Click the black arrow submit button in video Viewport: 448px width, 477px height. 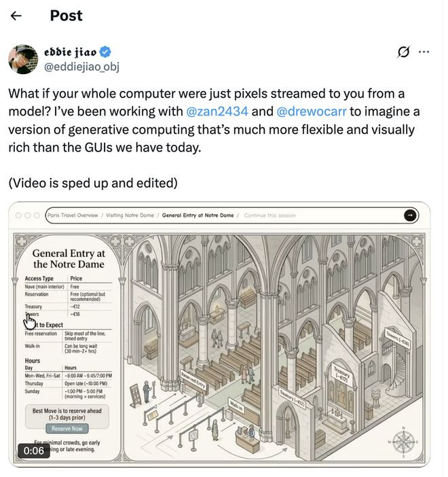(x=410, y=215)
